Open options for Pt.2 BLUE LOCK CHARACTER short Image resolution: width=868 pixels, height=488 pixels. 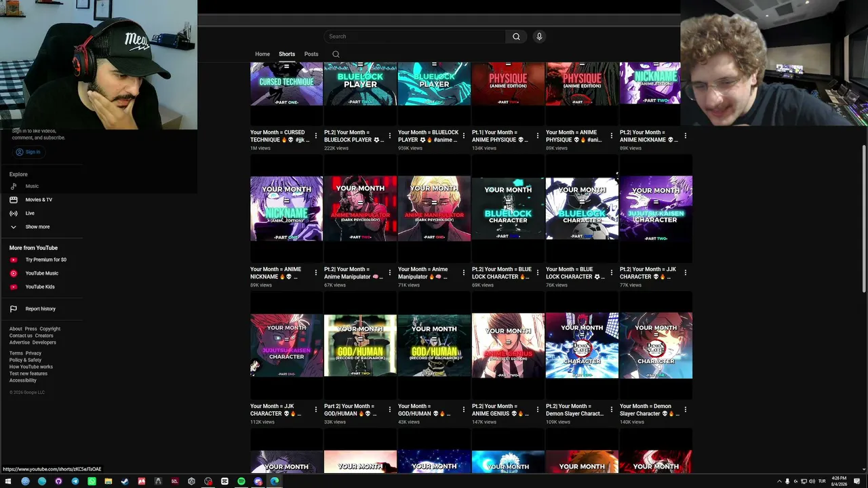tap(538, 273)
